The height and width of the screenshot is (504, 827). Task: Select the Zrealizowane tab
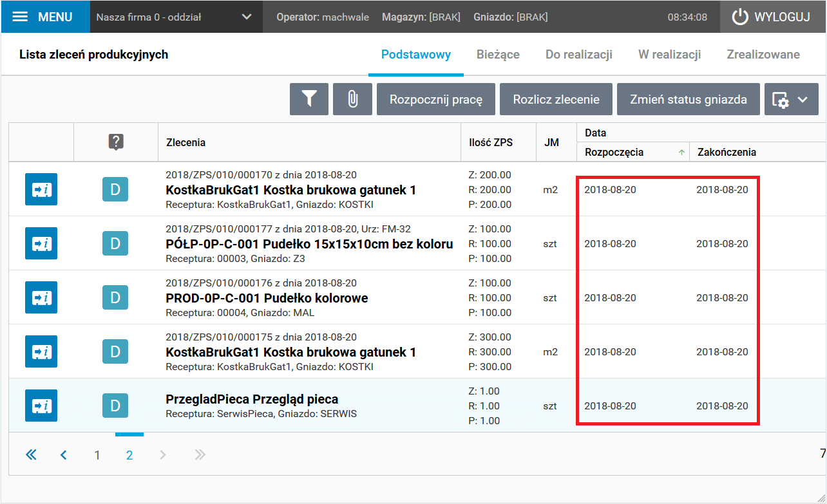tap(763, 55)
